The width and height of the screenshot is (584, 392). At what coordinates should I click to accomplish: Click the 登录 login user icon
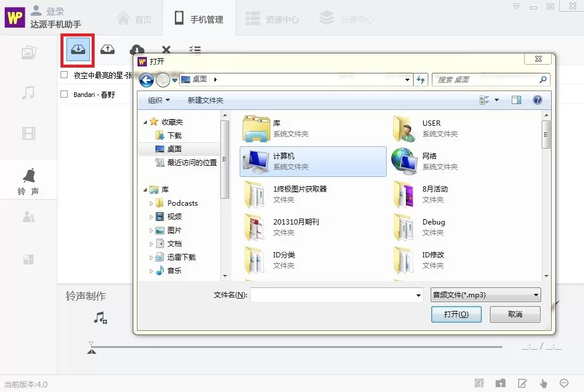point(36,10)
